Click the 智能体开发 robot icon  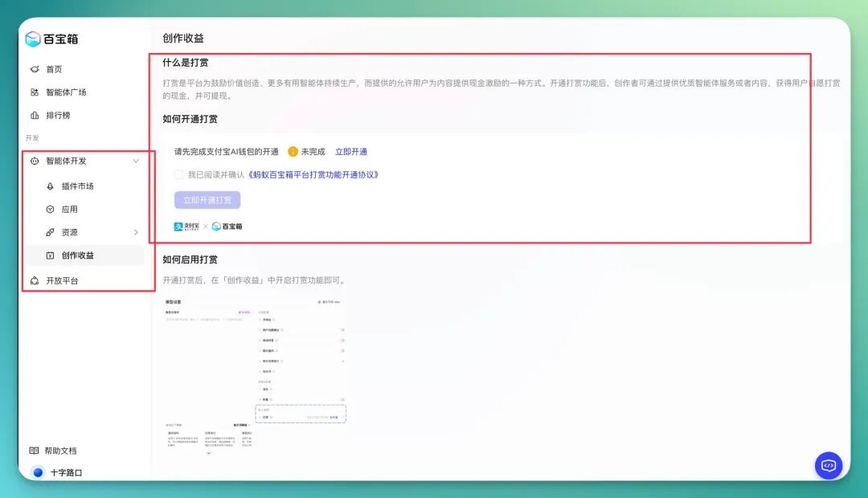pyautogui.click(x=35, y=161)
